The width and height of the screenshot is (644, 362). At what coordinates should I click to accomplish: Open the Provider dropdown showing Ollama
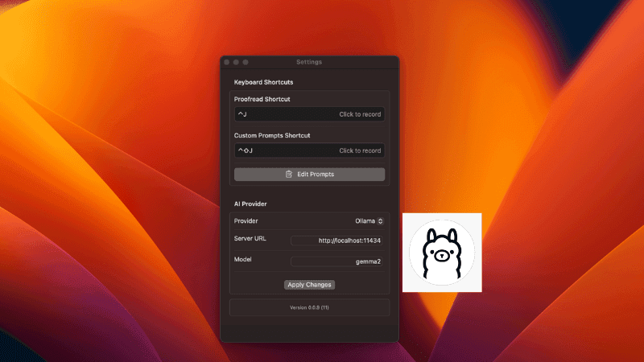coord(369,220)
